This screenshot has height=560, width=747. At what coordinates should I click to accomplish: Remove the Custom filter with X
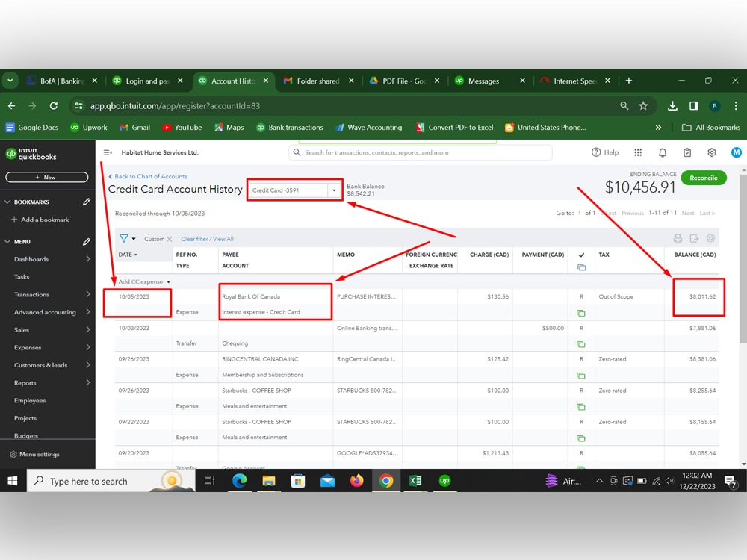[x=169, y=239]
